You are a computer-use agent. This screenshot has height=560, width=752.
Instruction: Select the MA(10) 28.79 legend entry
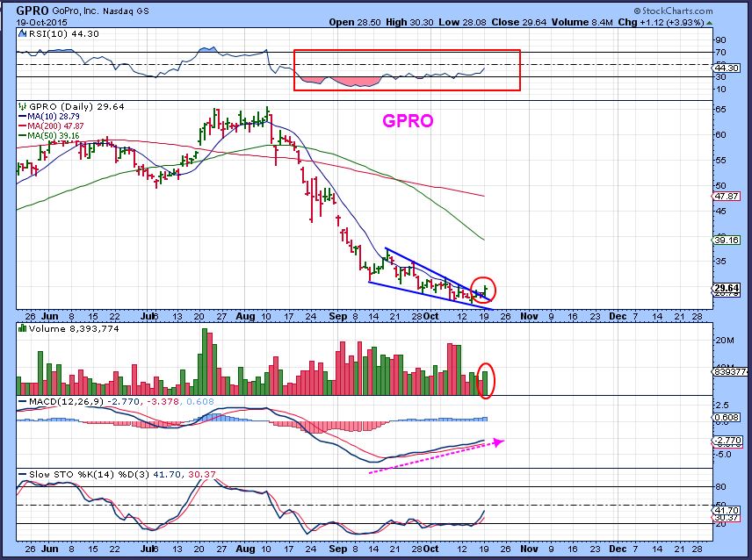(49, 117)
